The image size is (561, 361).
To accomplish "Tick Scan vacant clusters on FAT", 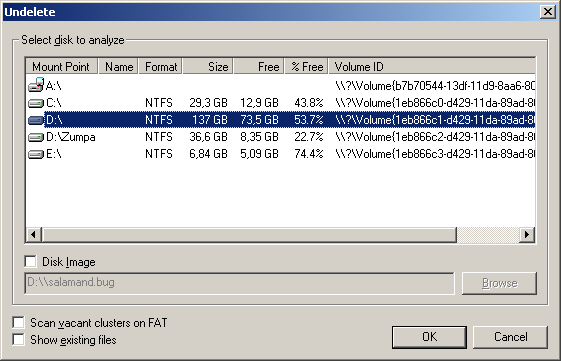I will coord(18,322).
